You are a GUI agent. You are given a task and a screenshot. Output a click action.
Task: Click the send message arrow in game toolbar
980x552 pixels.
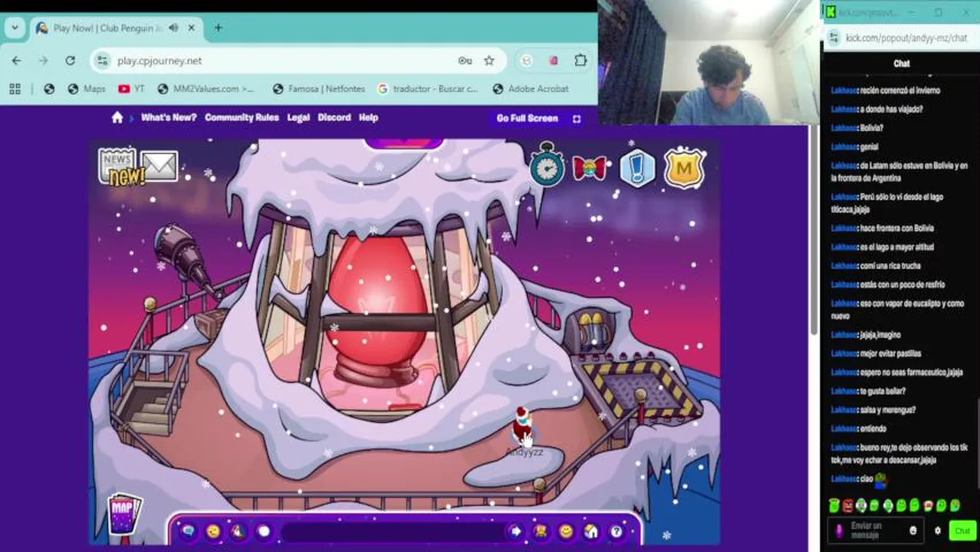pos(515,531)
